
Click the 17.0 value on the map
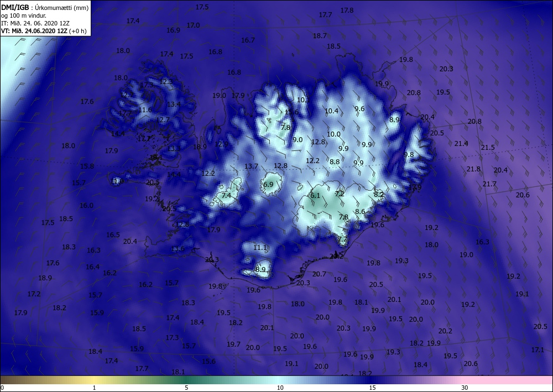(193, 25)
